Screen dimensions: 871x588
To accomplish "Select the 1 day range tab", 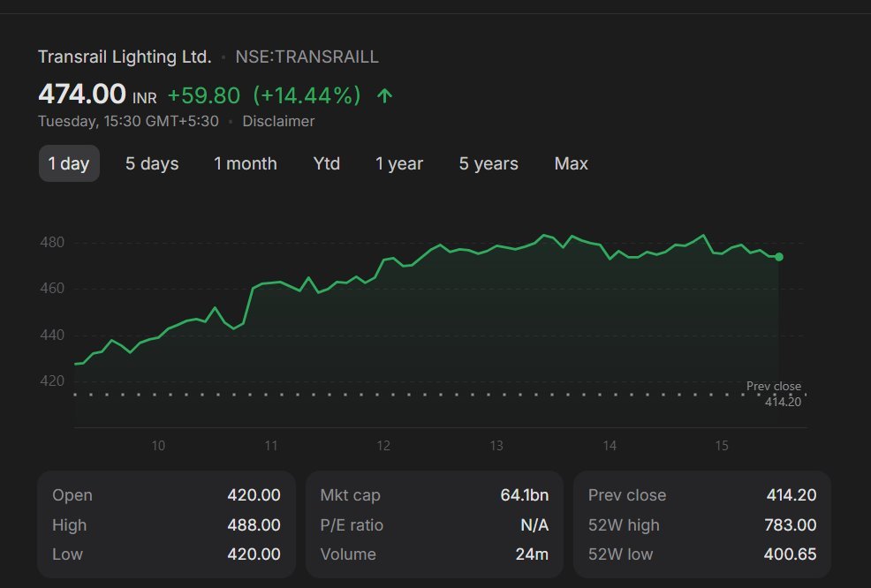I will click(69, 163).
